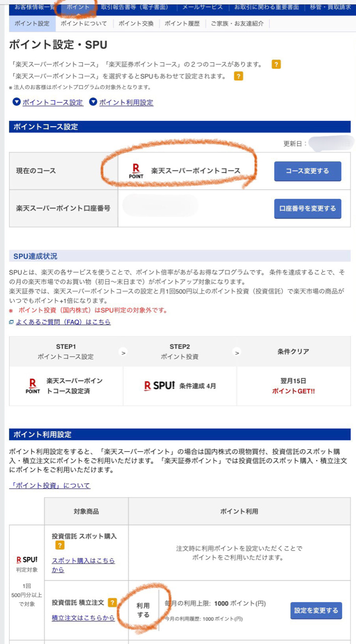The width and height of the screenshot is (356, 644).
Task: Open 「ポイント投資」について link
Action: 50,486
